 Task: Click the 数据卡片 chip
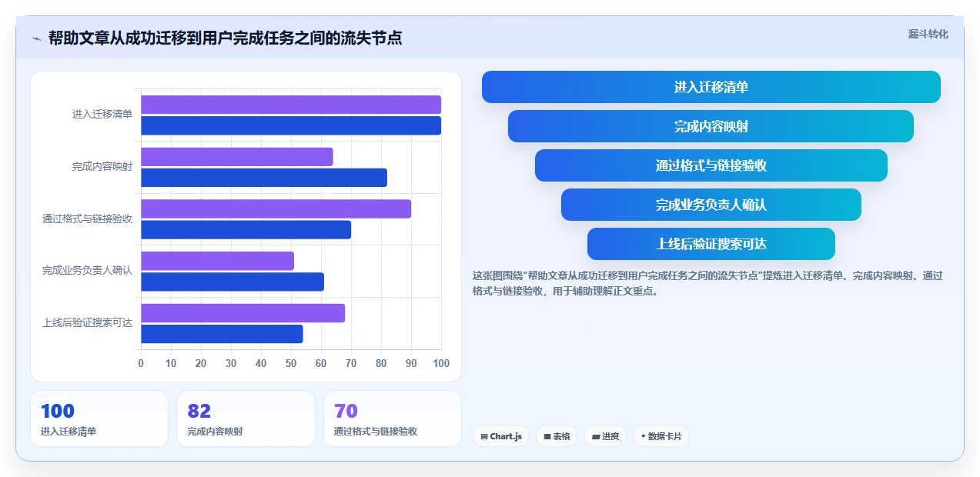click(661, 436)
